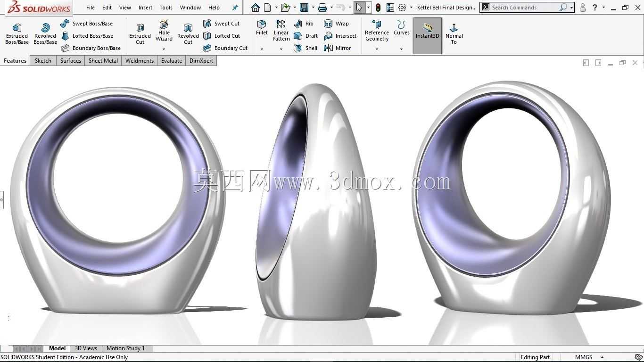Image resolution: width=644 pixels, height=362 pixels.
Task: Click the Normal To view icon
Action: click(x=454, y=34)
